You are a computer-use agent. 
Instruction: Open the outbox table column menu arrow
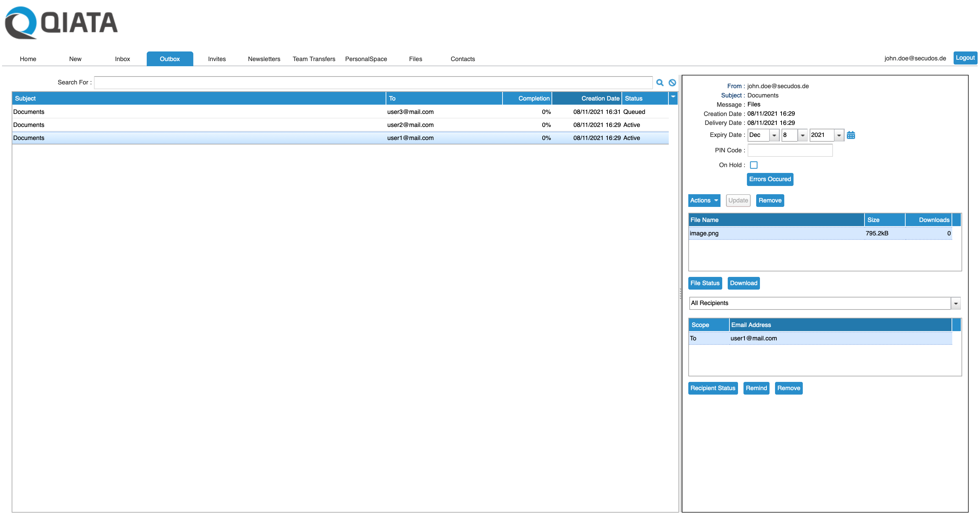click(x=673, y=97)
